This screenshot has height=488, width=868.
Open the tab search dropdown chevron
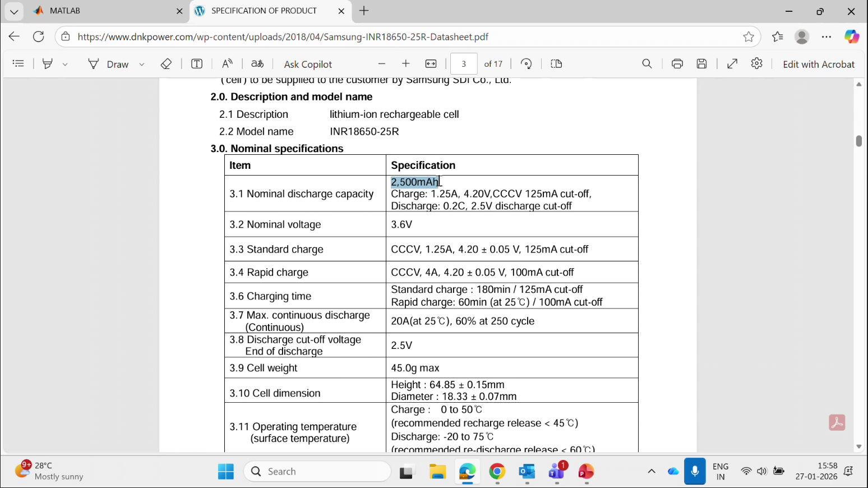[x=14, y=11]
